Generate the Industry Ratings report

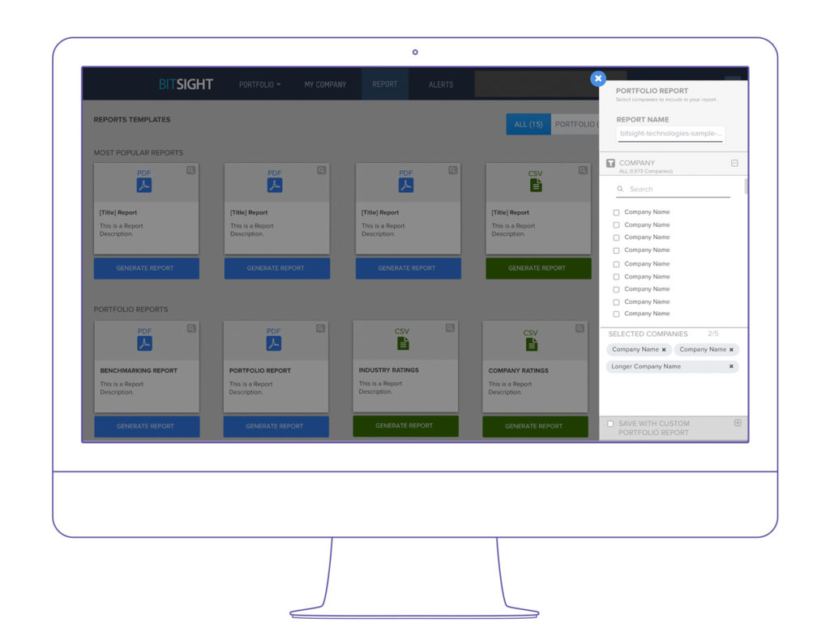[405, 426]
